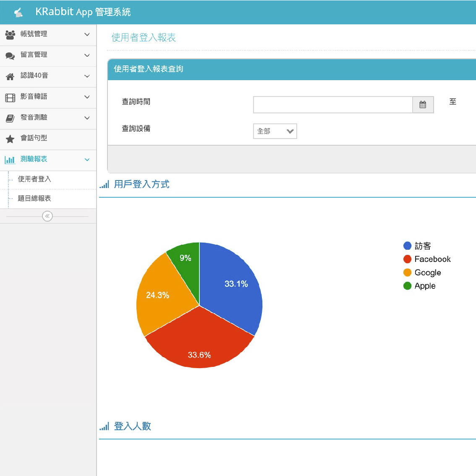The image size is (476, 476).
Task: Click the green Apple legend swatch
Action: click(x=408, y=286)
